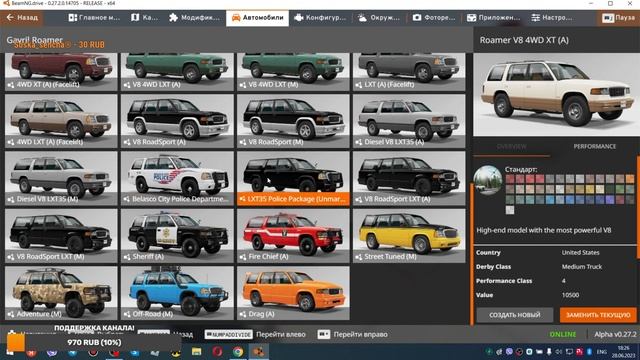
Task: Click the 'Alpha v0.27.2' version label
Action: pos(615,334)
